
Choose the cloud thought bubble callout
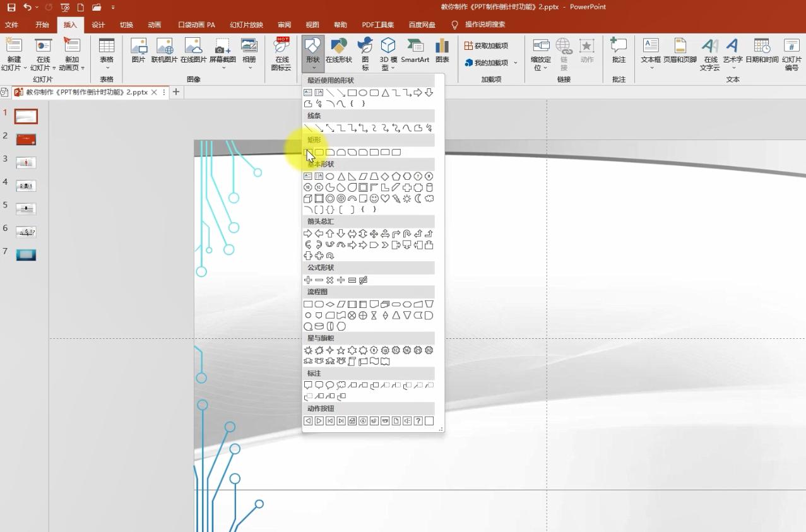pos(341,386)
